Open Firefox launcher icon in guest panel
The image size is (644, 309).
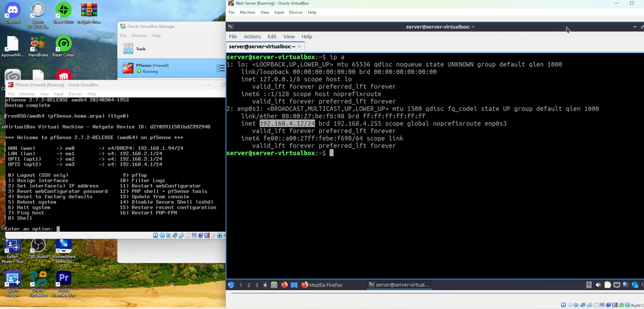(x=284, y=285)
